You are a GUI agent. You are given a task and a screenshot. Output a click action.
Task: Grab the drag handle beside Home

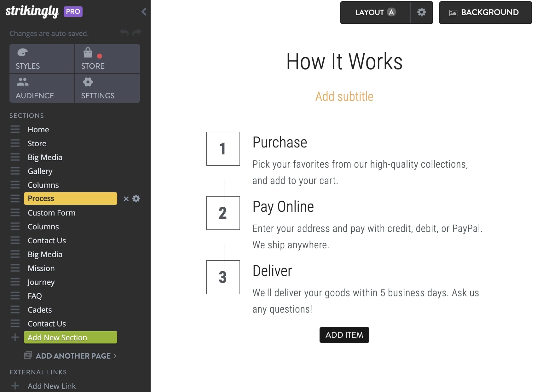[15, 130]
